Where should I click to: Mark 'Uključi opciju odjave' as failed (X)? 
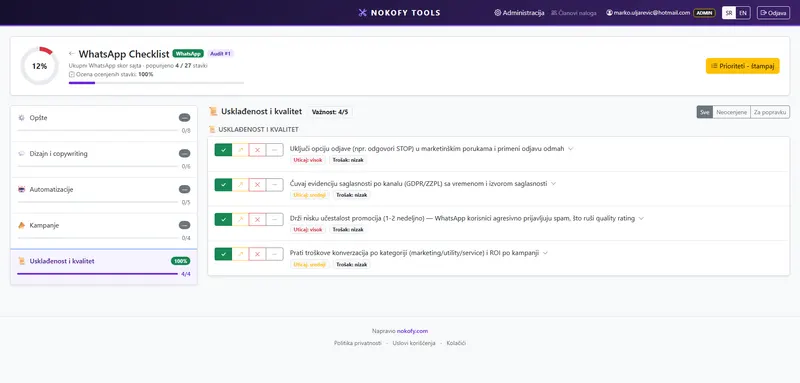pos(258,150)
